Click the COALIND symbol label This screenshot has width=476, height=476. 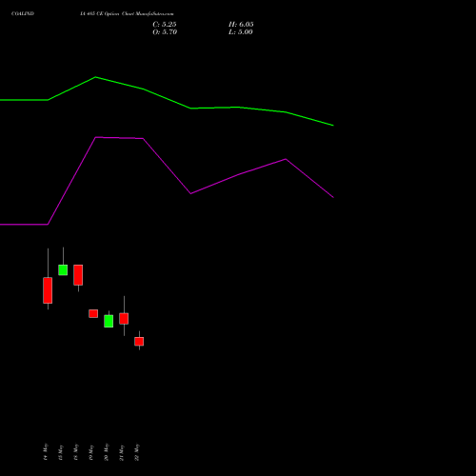pos(23,13)
